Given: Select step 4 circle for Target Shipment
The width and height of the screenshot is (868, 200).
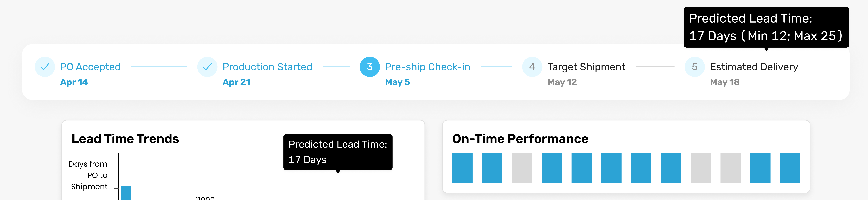Looking at the screenshot, I should [x=532, y=67].
